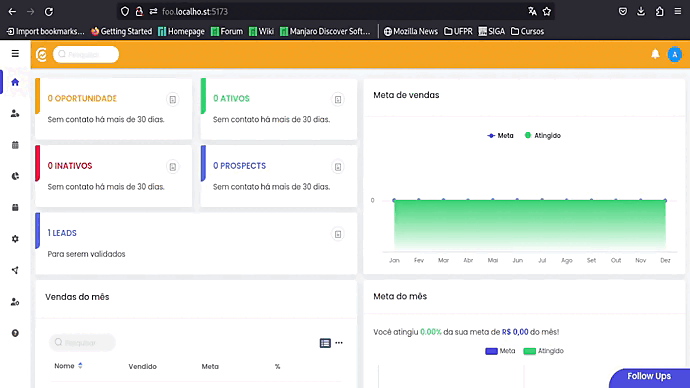690x388 pixels.
Task: Open the user avatar menu
Action: pyautogui.click(x=675, y=55)
